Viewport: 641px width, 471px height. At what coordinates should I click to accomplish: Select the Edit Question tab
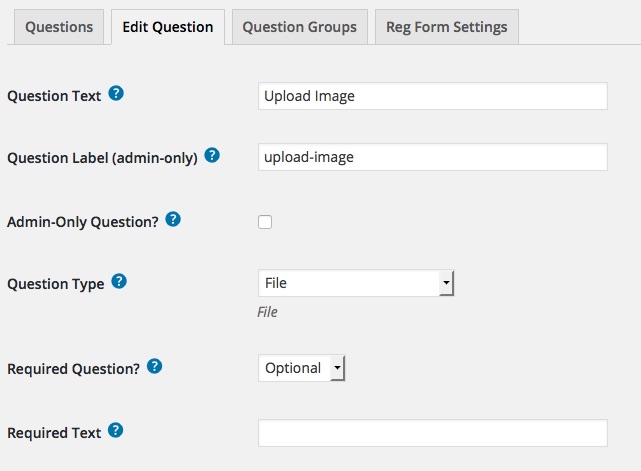(x=168, y=27)
